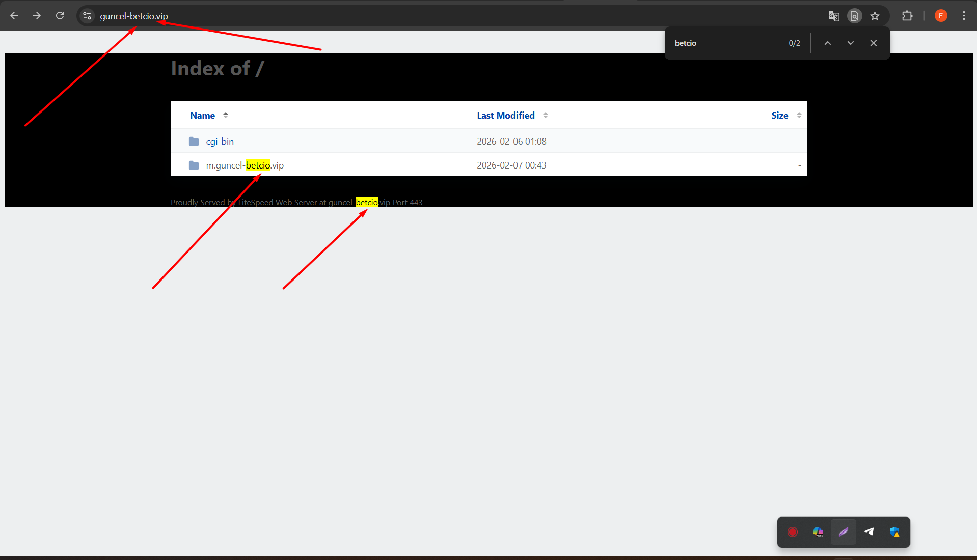Open Chrome's three-dot menu
This screenshot has width=977, height=560.
(964, 16)
